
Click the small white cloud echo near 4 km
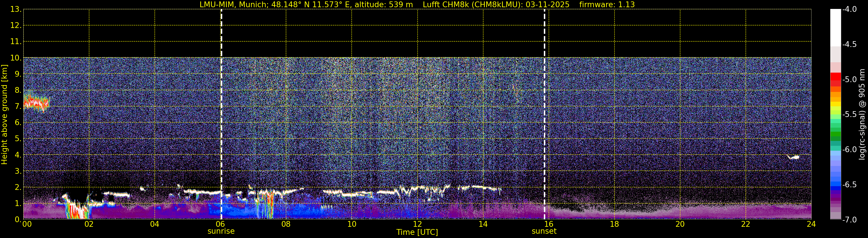pyautogui.click(x=793, y=157)
